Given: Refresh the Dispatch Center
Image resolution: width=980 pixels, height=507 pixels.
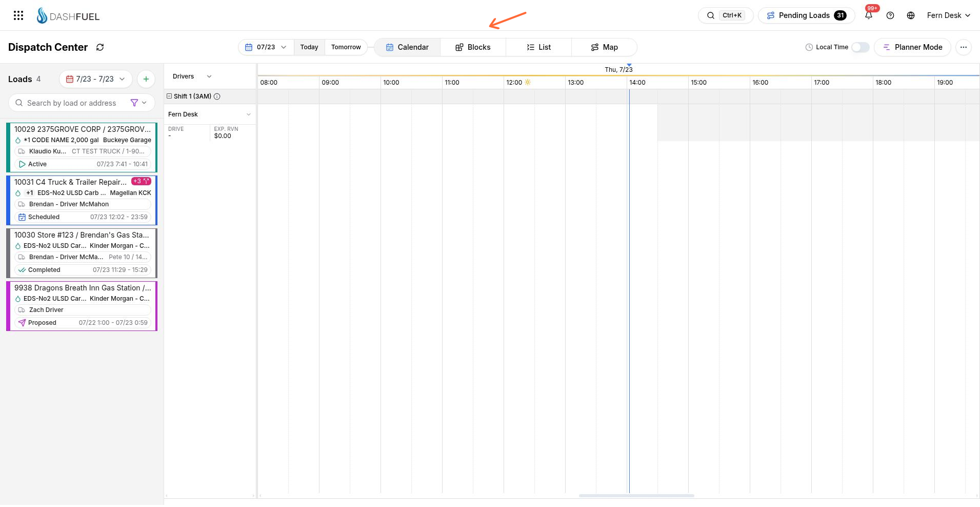Looking at the screenshot, I should coord(100,47).
